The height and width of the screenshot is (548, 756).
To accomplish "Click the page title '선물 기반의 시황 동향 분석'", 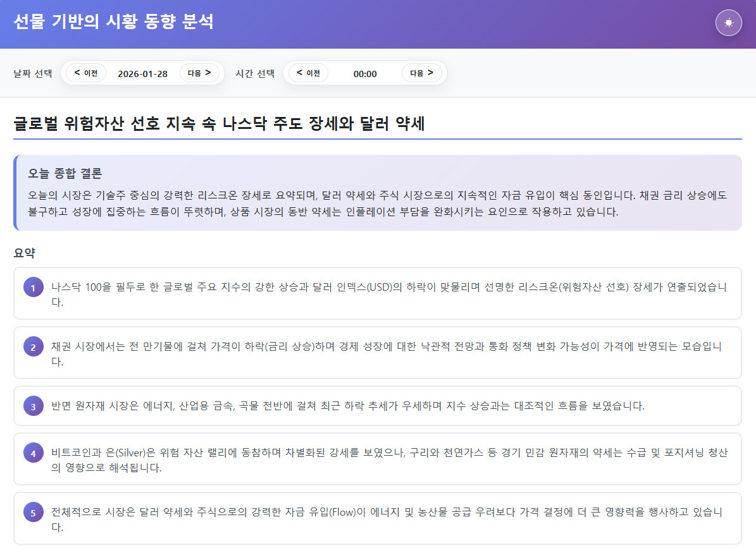I will coord(113,21).
